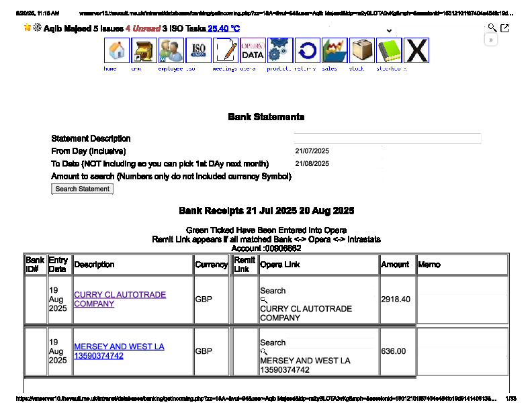This screenshot has height=411, width=532.
Task: Open the sales chart icon
Action: click(335, 51)
